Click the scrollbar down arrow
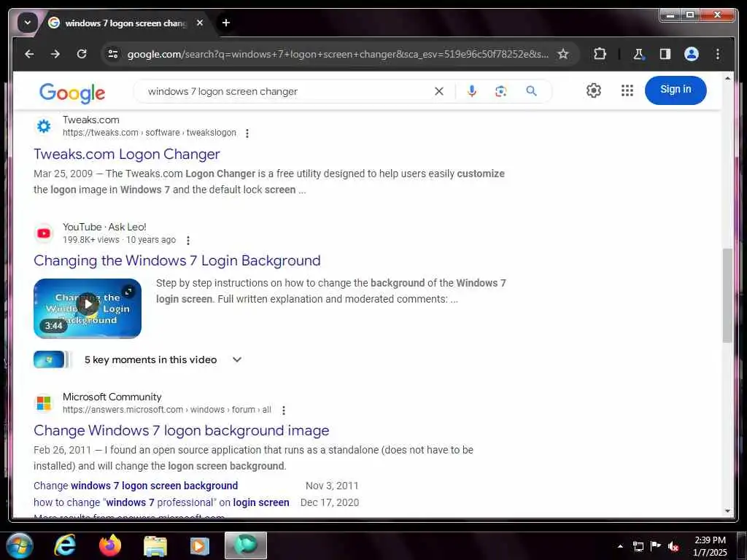This screenshot has height=560, width=747. click(727, 511)
